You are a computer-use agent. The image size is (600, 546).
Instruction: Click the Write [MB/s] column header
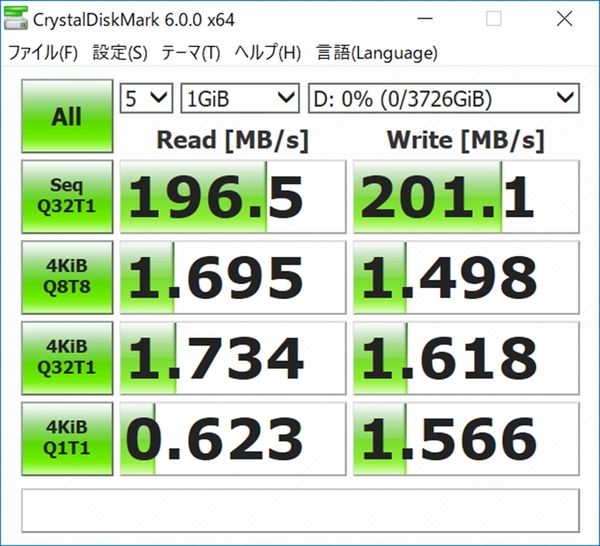(x=466, y=140)
